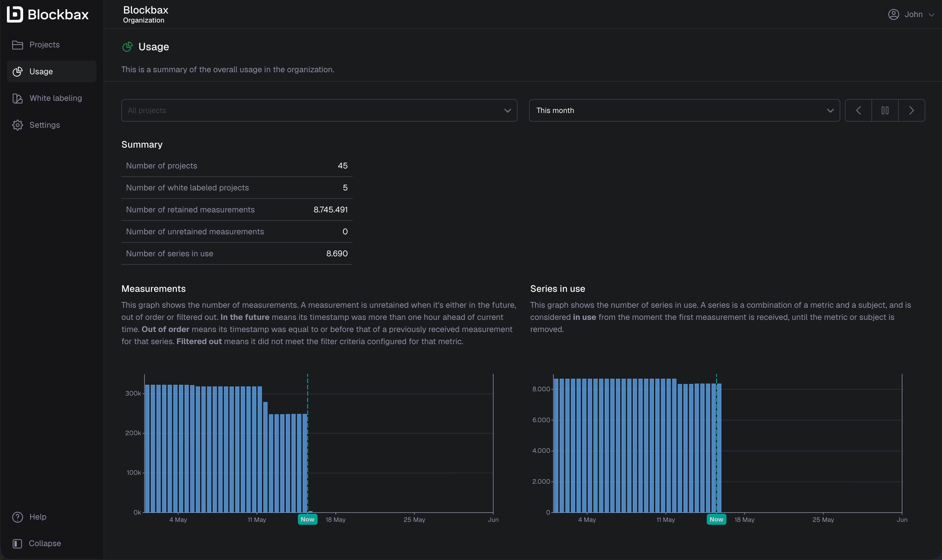
Task: Click the Collapse sidebar panel icon
Action: [17, 544]
